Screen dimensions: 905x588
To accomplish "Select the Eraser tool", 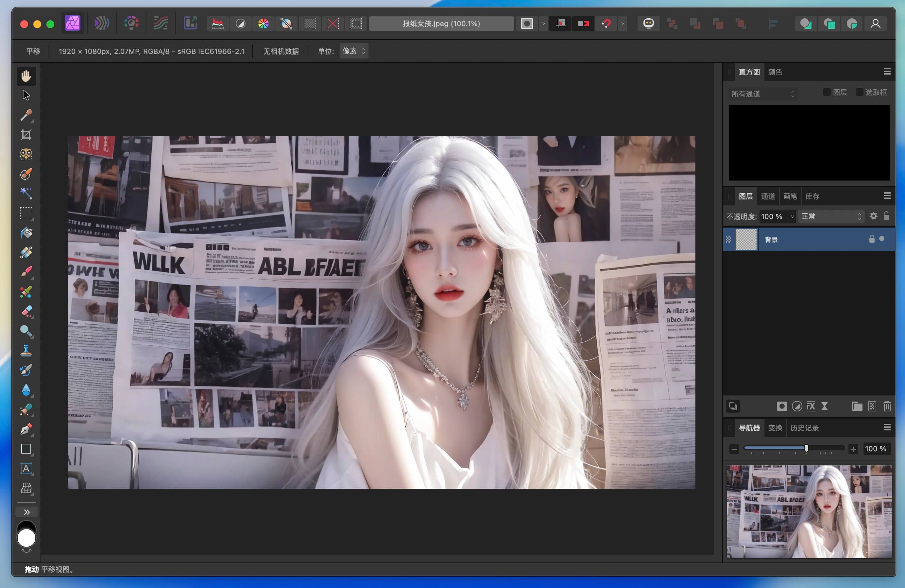I will click(26, 311).
